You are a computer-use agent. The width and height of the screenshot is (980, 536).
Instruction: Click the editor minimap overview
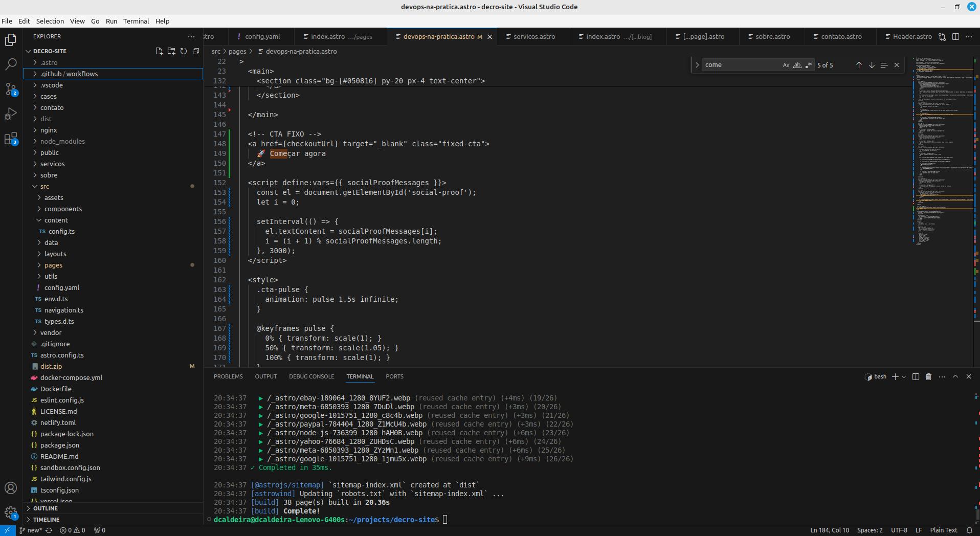pyautogui.click(x=943, y=151)
